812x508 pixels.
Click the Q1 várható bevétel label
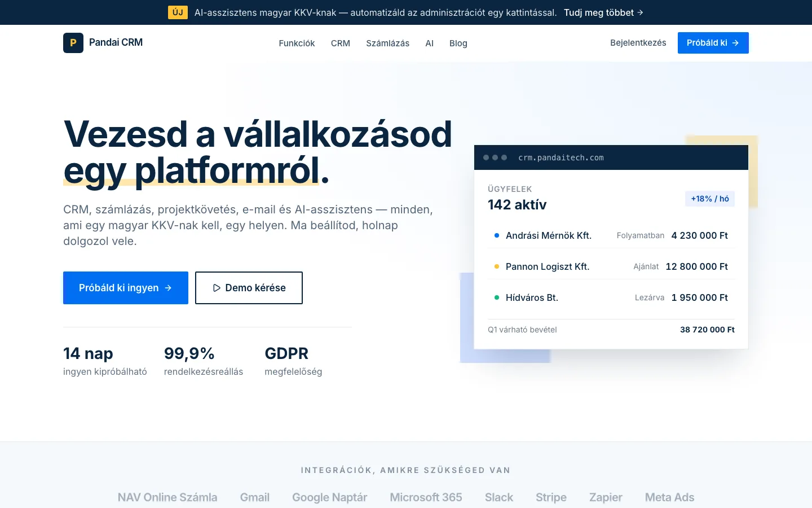pyautogui.click(x=522, y=330)
